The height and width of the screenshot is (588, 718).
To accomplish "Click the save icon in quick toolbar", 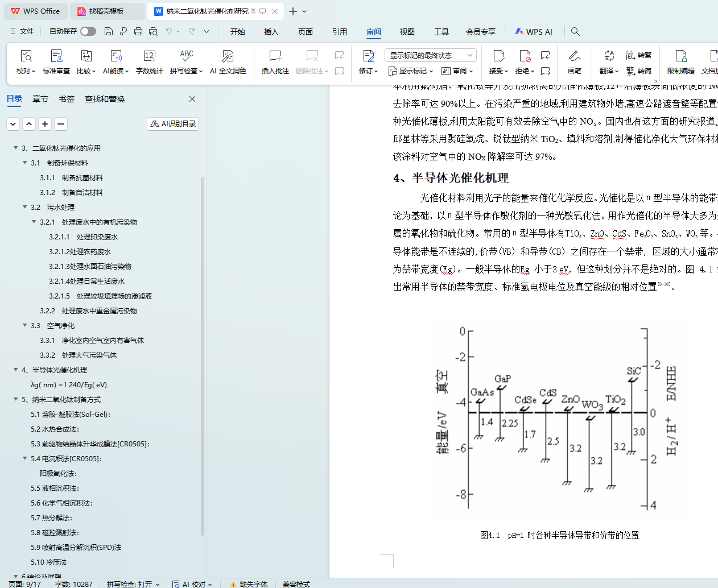I will coord(109,31).
